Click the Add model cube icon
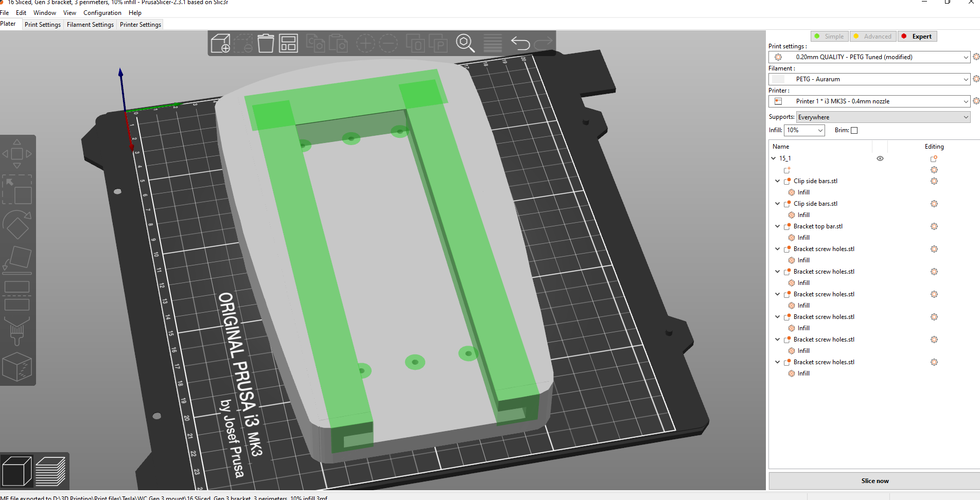This screenshot has height=500, width=980. (220, 43)
